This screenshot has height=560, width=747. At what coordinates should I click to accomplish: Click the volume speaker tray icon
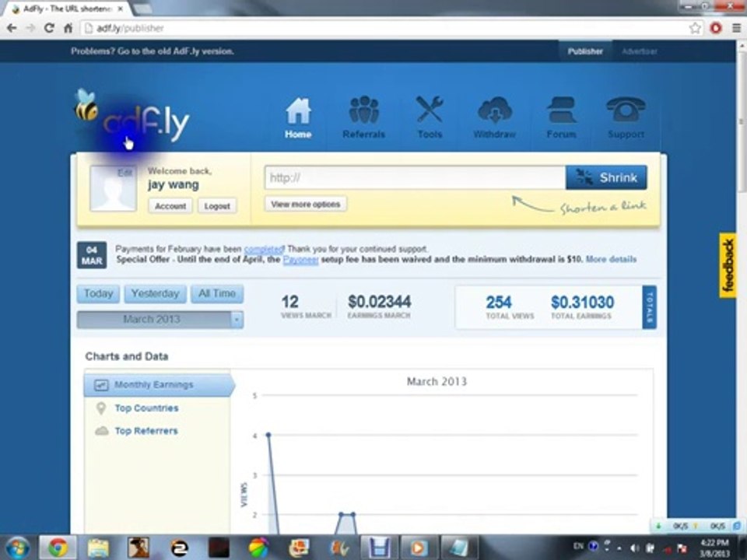point(634,548)
